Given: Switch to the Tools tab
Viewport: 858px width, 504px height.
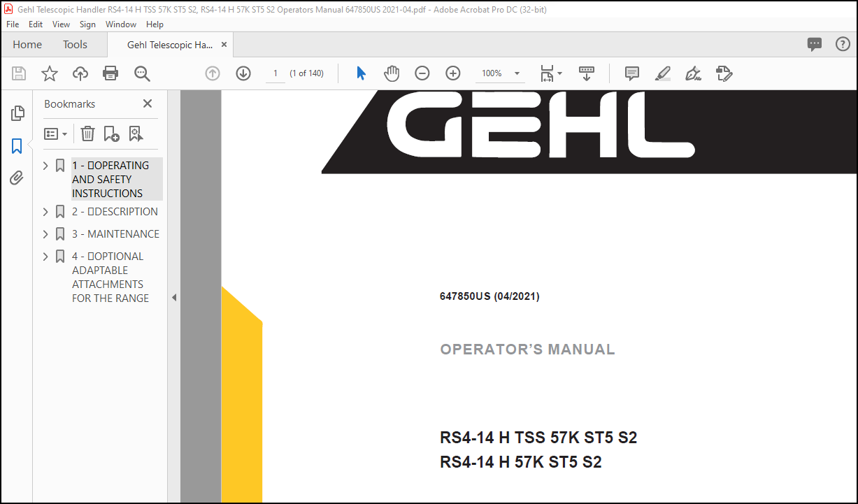Looking at the screenshot, I should 75,44.
